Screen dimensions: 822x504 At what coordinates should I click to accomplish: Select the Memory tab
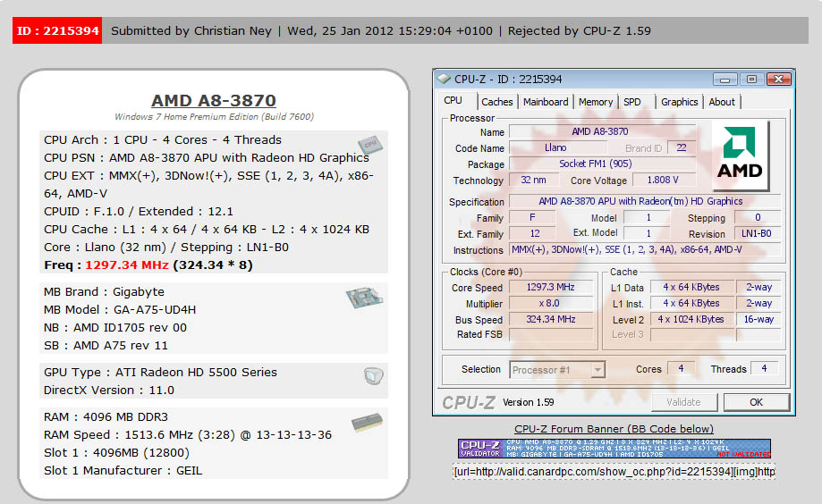click(x=596, y=102)
